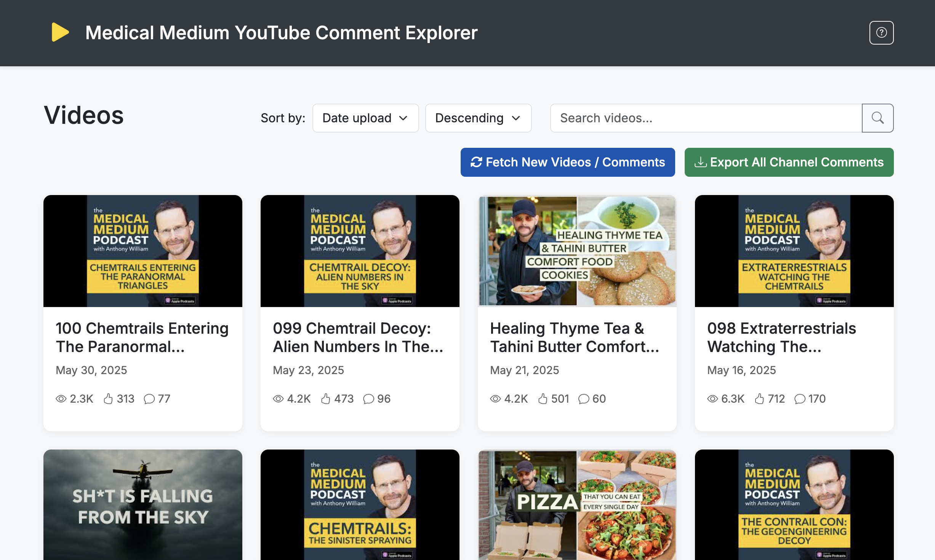Image resolution: width=935 pixels, height=560 pixels.
Task: Click the 96 comments count
Action: point(384,399)
